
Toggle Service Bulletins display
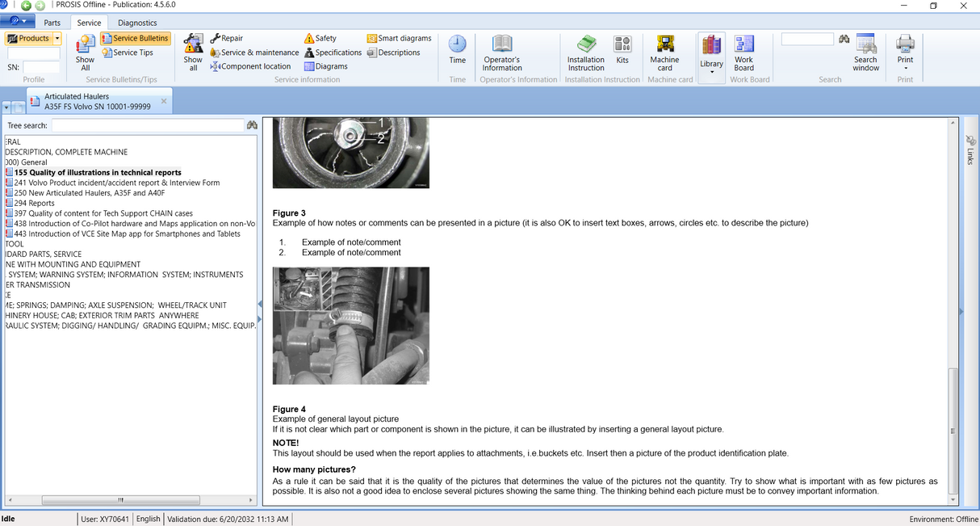pyautogui.click(x=135, y=37)
